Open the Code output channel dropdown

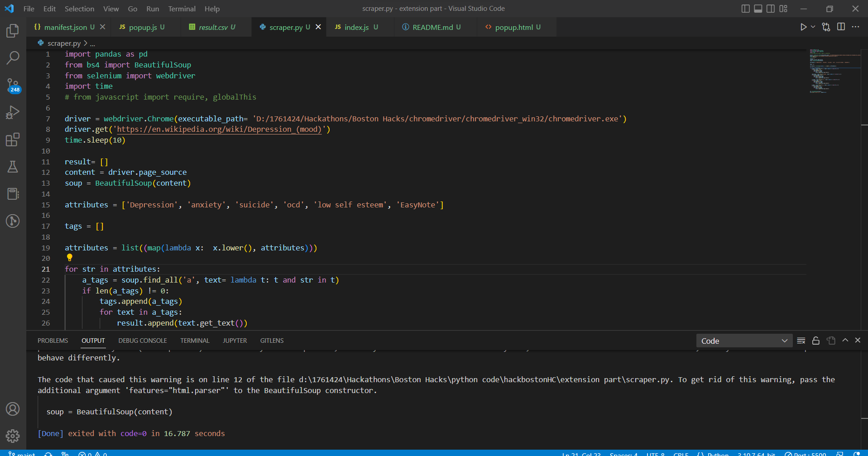coord(744,341)
